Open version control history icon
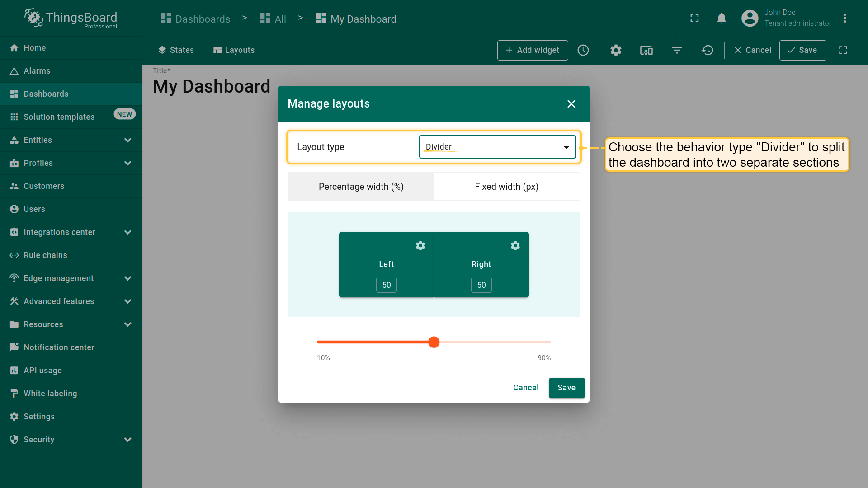Screen dimensions: 868x488 tap(708, 50)
